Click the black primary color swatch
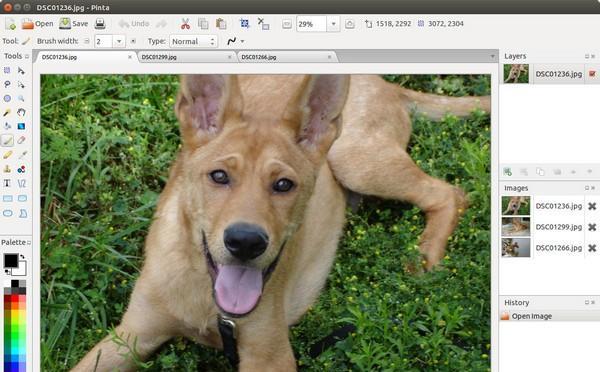This screenshot has height=372, width=600. 10,261
